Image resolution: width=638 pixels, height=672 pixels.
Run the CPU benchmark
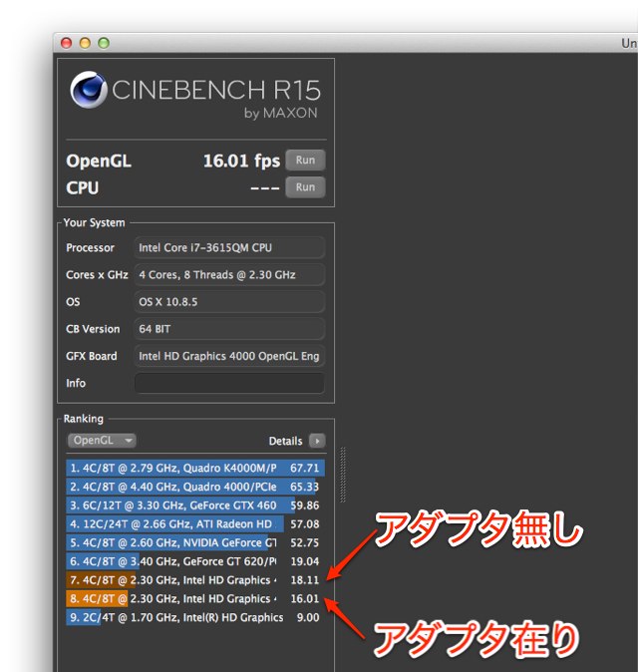coord(305,186)
